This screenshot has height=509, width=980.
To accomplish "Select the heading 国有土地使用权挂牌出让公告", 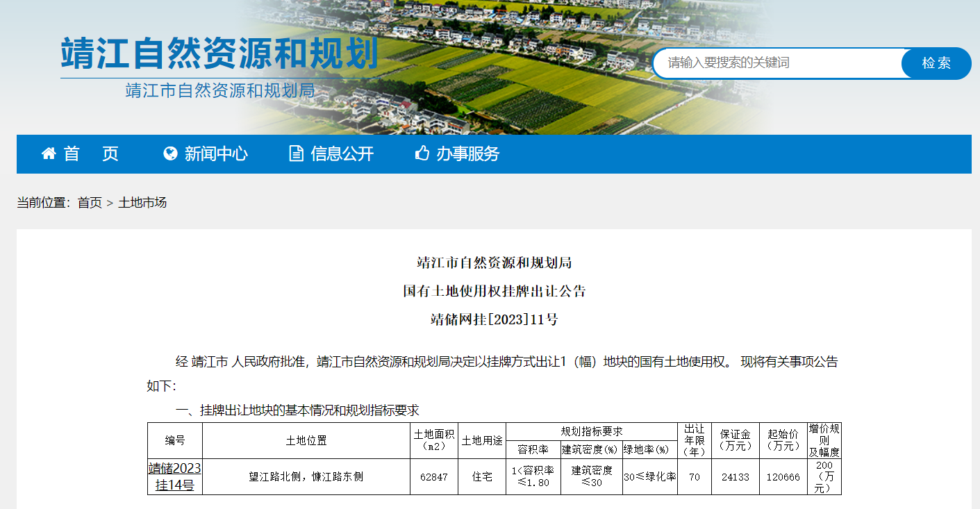I will 494,291.
